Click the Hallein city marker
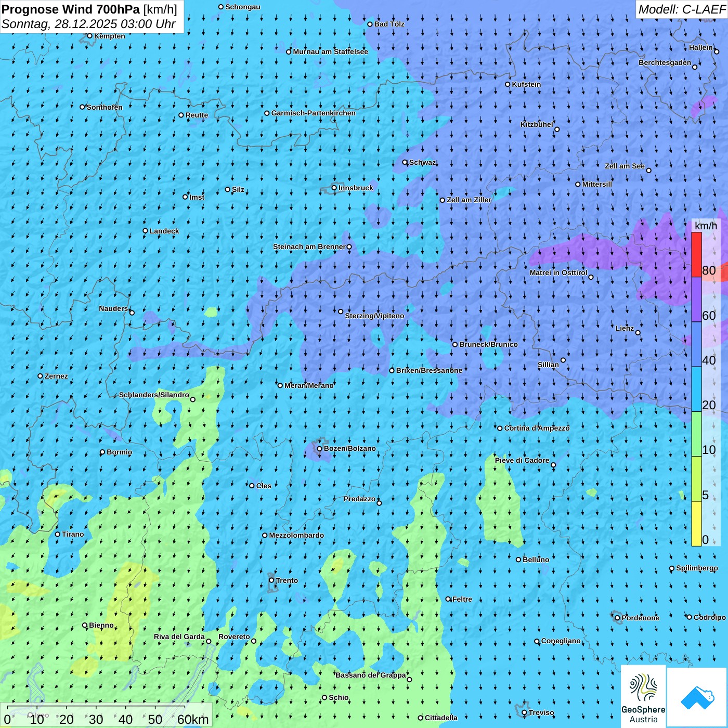Screen dimensions: 728x728 click(x=717, y=51)
